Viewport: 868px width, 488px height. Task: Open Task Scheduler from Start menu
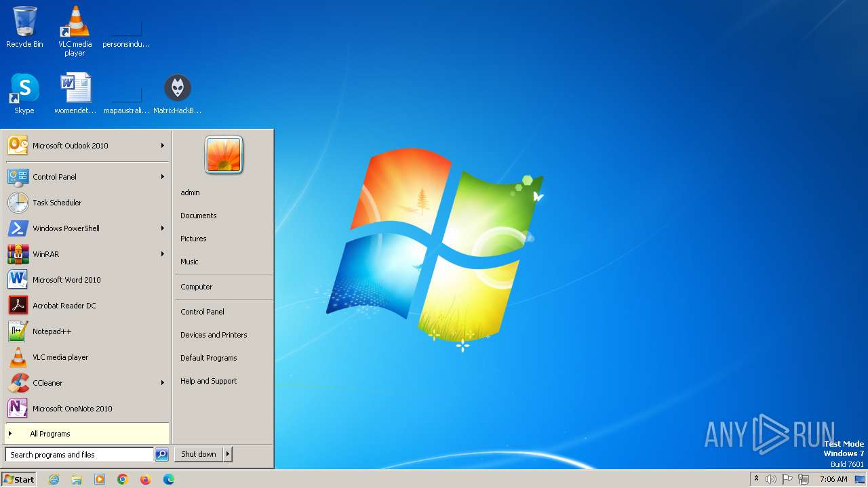87,203
